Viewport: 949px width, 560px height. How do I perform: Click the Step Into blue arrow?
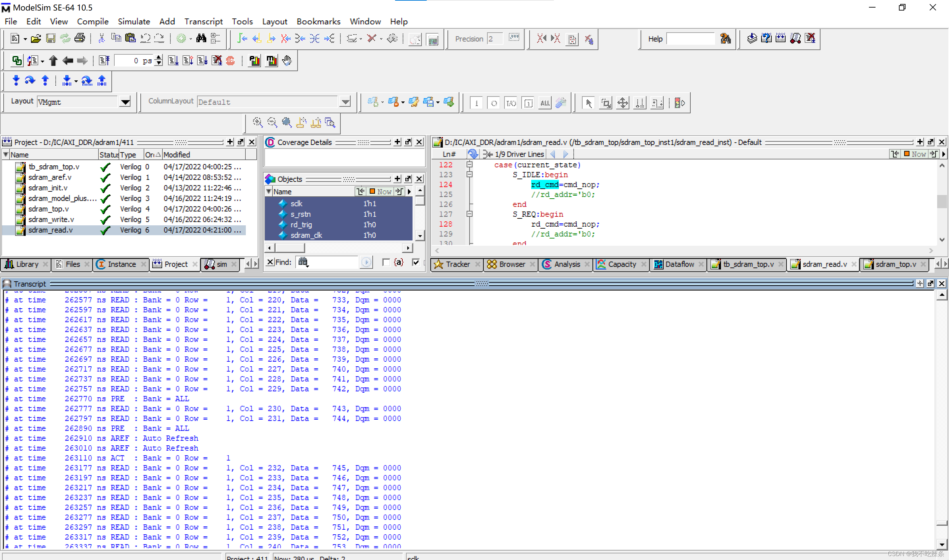16,80
